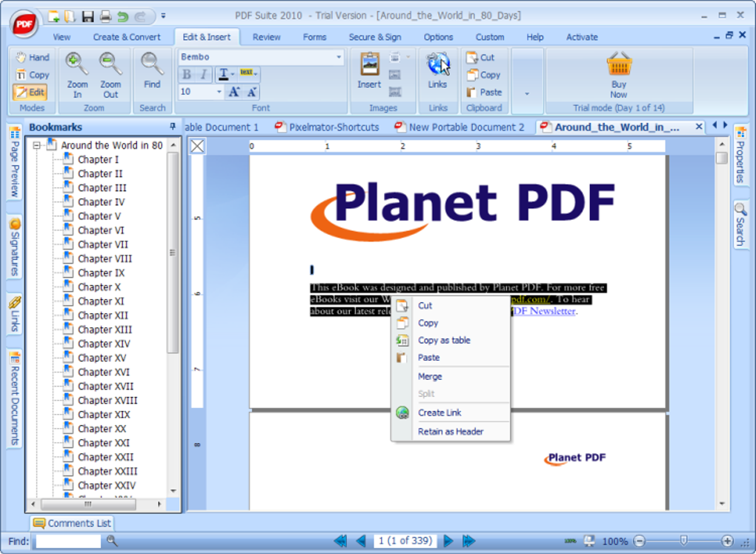This screenshot has height=554, width=756.
Task: Click the Find input field at bottom
Action: (68, 541)
